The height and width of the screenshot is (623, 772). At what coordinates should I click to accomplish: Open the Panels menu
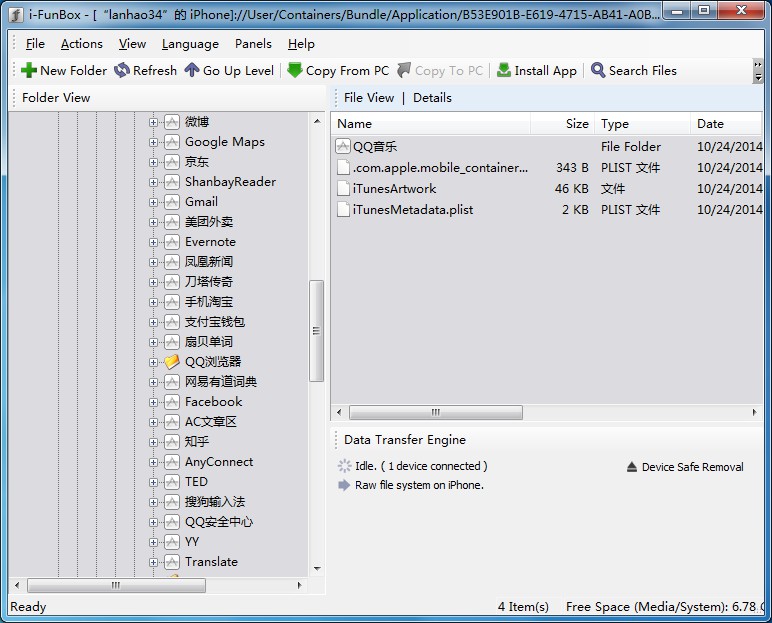coord(253,44)
